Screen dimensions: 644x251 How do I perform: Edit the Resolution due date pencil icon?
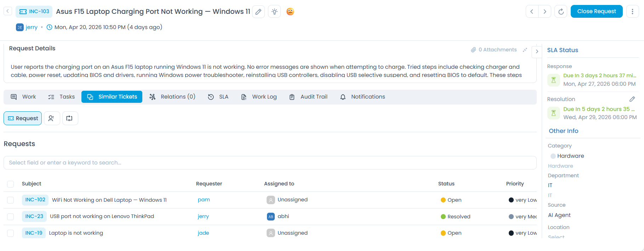pyautogui.click(x=632, y=99)
